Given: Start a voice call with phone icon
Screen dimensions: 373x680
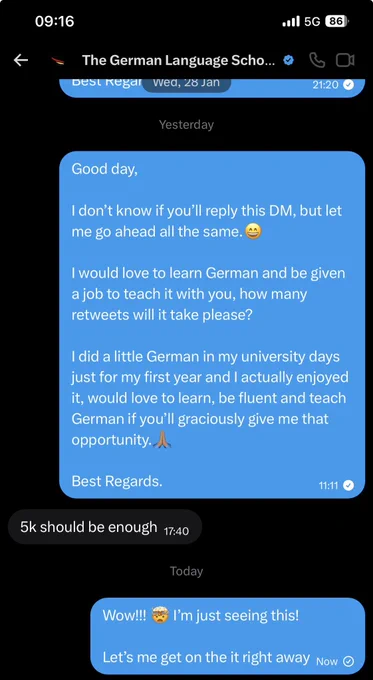Looking at the screenshot, I should click(317, 60).
